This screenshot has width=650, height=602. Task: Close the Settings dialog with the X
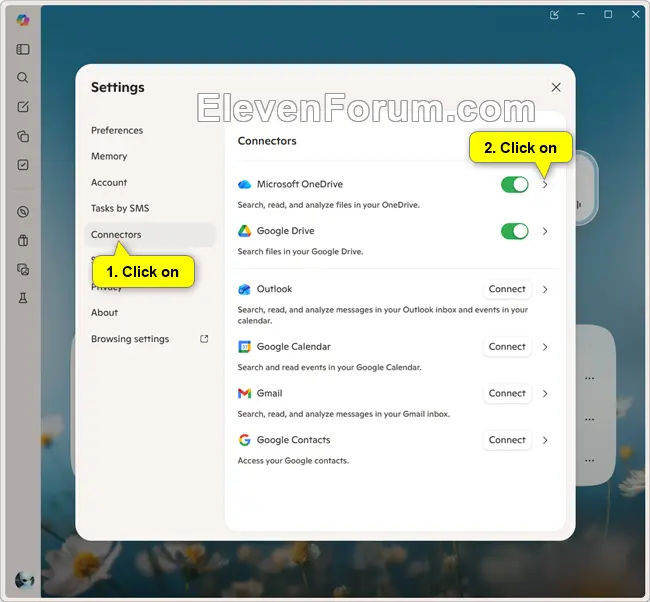pyautogui.click(x=556, y=87)
